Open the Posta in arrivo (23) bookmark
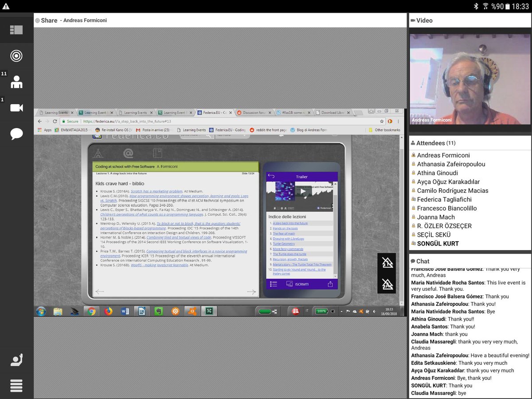Viewport: 532px width, 399px height. point(154,130)
